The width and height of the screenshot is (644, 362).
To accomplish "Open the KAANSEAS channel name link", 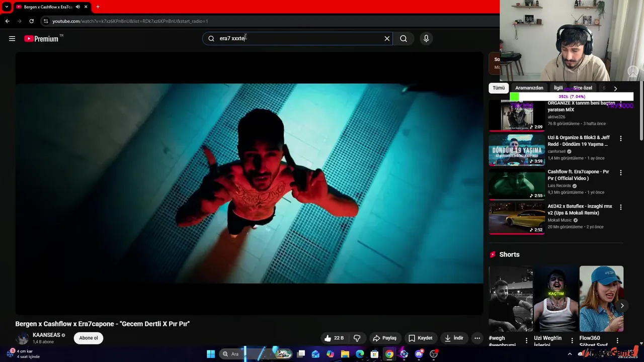I will tap(46, 335).
